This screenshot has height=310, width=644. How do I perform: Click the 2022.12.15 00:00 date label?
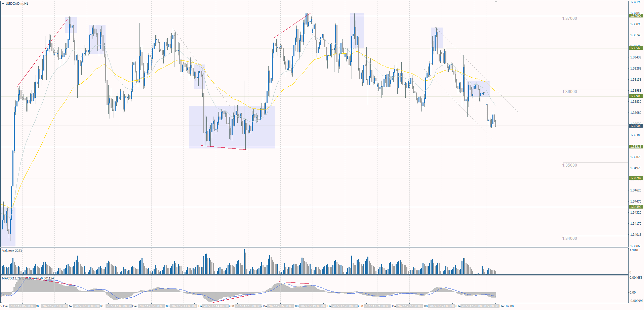pos(248,306)
